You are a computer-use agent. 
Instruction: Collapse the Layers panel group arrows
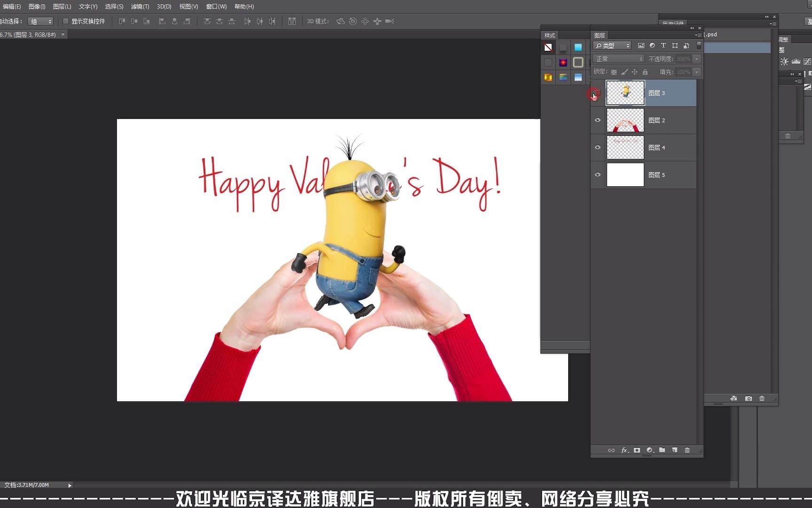tap(692, 28)
